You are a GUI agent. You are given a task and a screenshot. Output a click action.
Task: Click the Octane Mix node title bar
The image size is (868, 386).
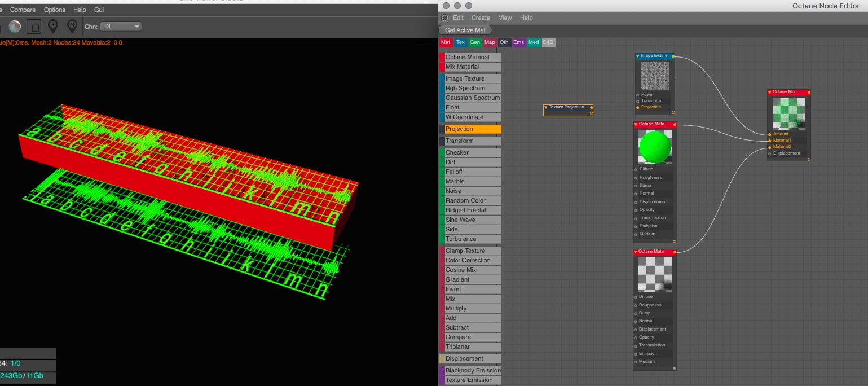pos(788,92)
